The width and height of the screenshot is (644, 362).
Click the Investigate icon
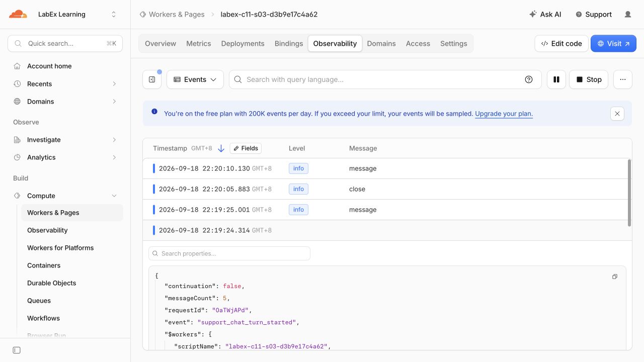17,140
